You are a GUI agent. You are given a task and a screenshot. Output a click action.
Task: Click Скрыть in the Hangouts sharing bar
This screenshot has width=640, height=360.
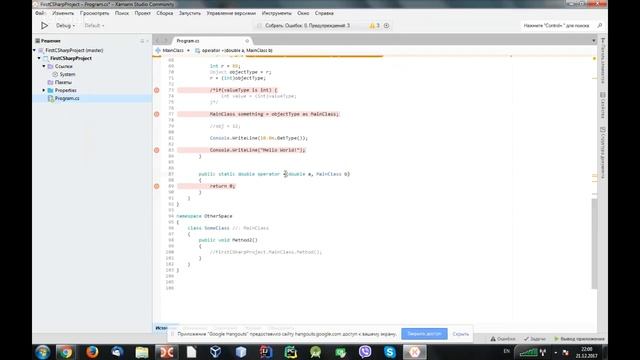tap(460, 334)
